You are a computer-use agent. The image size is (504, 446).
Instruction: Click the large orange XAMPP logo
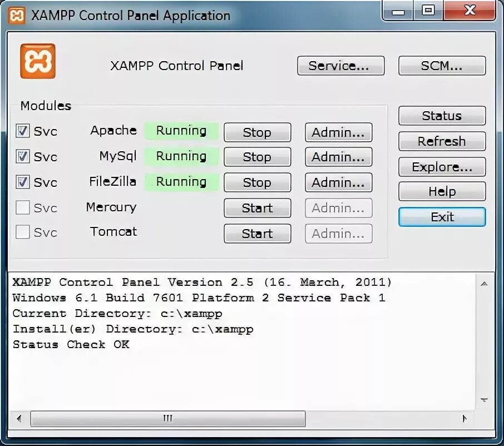(x=38, y=61)
